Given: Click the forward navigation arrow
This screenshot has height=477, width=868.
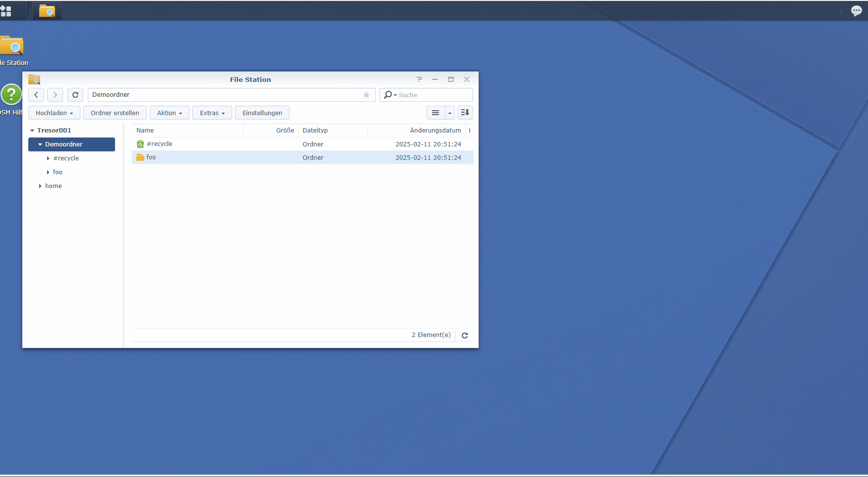Looking at the screenshot, I should pyautogui.click(x=55, y=95).
